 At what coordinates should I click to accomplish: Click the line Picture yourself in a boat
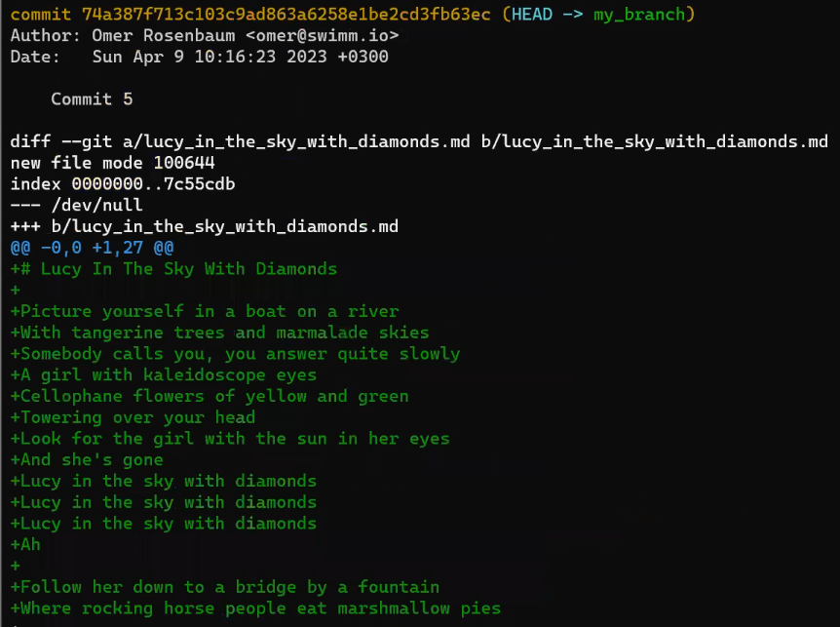click(205, 311)
